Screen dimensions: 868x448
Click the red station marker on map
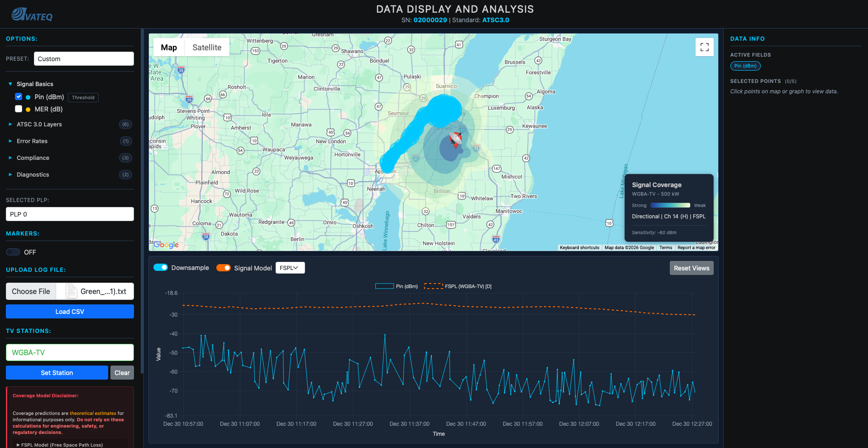(456, 140)
